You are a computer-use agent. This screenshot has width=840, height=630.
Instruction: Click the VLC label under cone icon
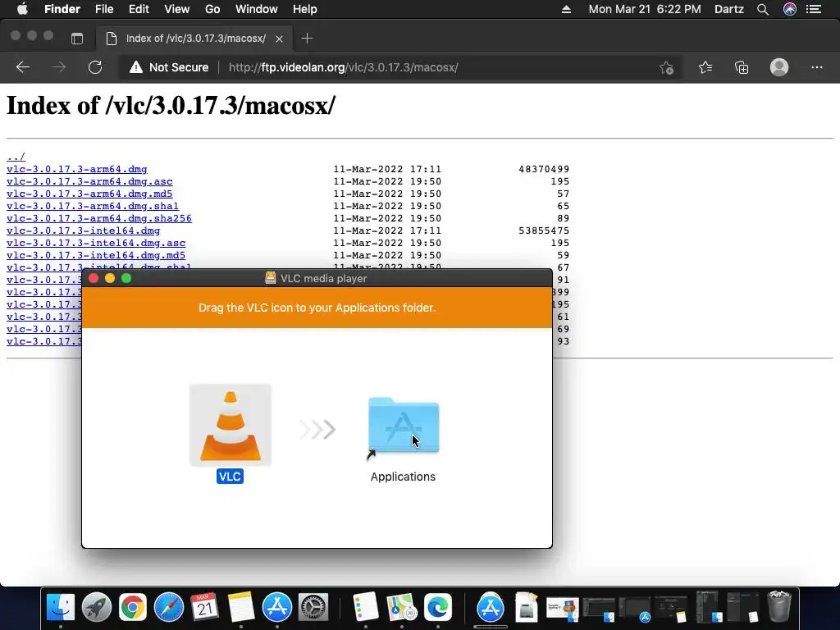coord(230,477)
